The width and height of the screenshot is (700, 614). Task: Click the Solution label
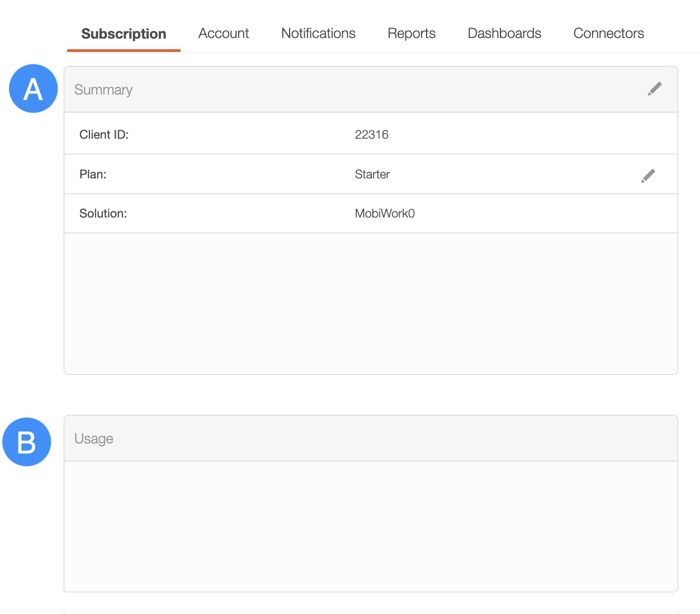(103, 214)
